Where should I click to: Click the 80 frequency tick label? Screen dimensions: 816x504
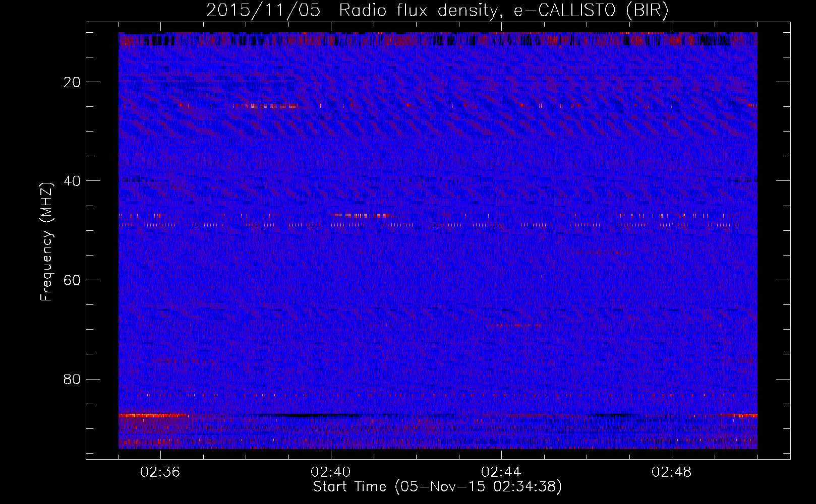click(73, 379)
